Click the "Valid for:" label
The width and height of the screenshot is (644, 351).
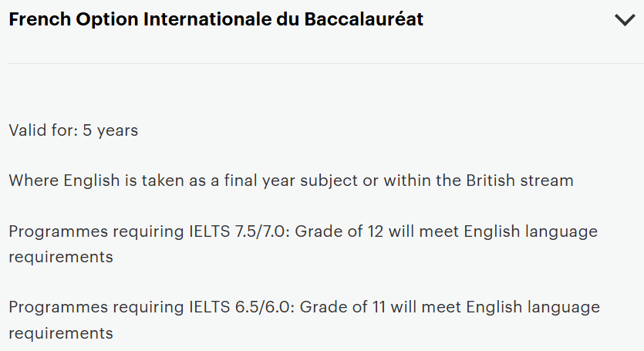tap(43, 130)
